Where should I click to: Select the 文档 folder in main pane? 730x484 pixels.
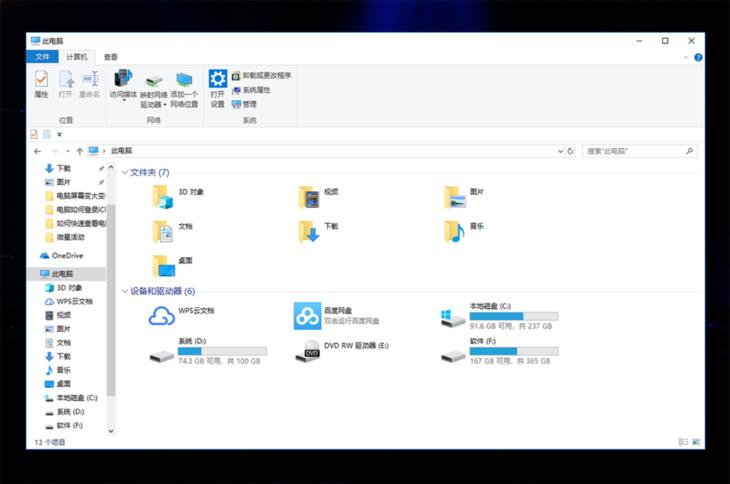(172, 231)
